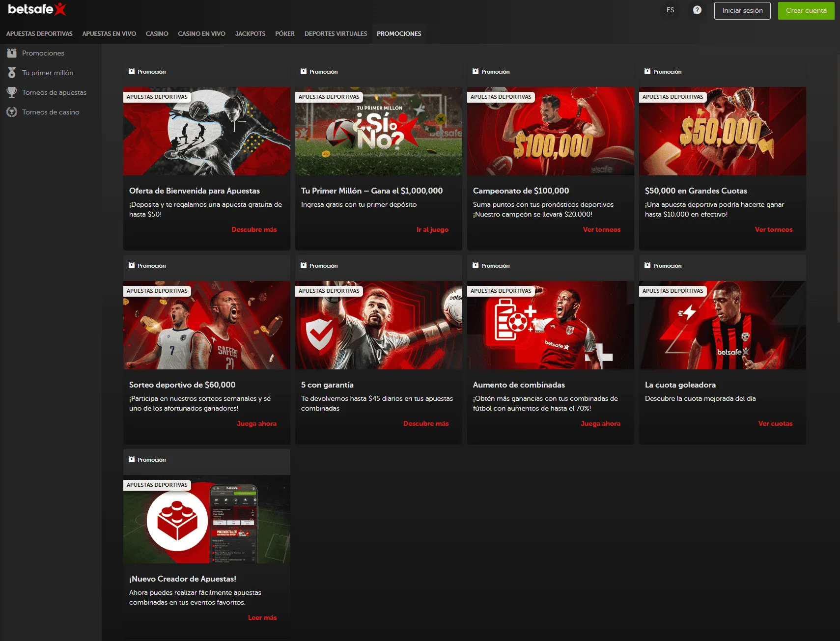
Task: Open the Aumento de combinadas battery image
Action: tap(551, 325)
